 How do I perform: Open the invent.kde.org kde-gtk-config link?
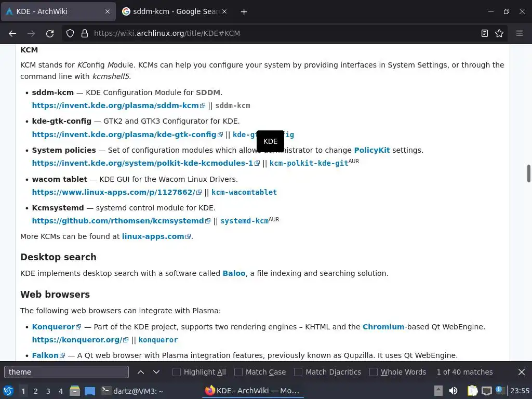tap(127, 135)
